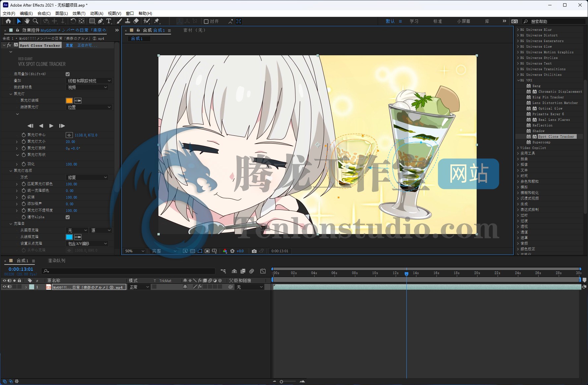Image resolution: width=588 pixels, height=385 pixels.
Task: Select the Brush tool
Action: click(x=119, y=21)
